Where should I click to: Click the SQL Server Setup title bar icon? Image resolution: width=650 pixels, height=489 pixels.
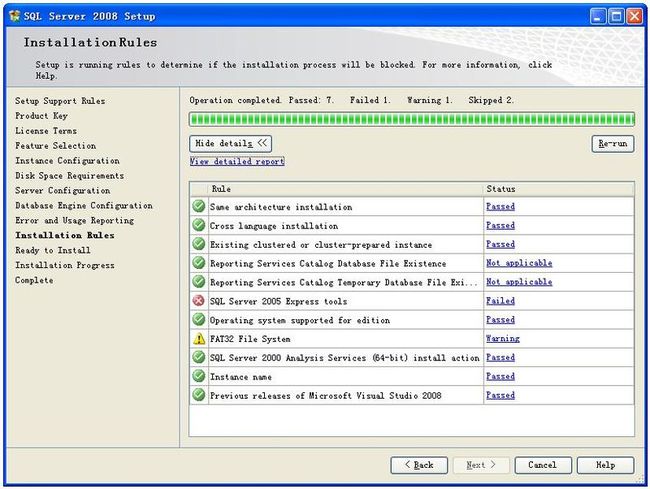[x=15, y=17]
